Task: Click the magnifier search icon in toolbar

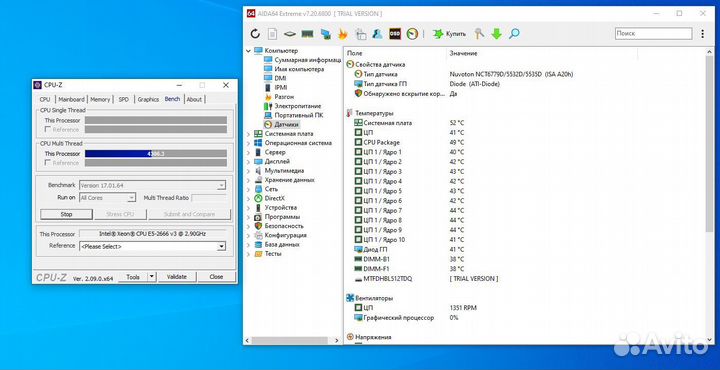Action: click(x=514, y=34)
